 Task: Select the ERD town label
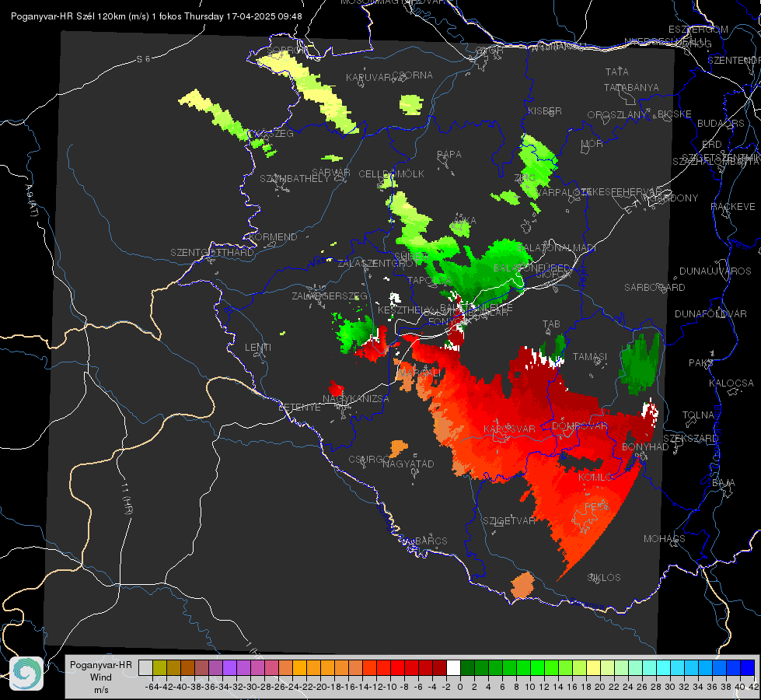712,145
